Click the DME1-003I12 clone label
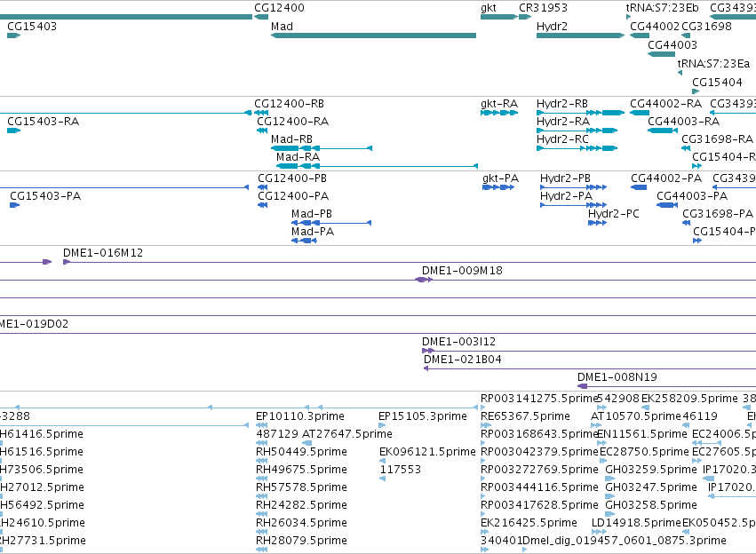This screenshot has width=756, height=554. 458,342
